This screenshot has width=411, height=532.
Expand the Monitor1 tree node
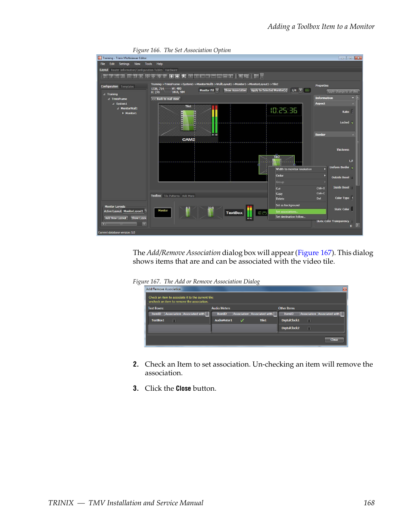click(x=123, y=113)
